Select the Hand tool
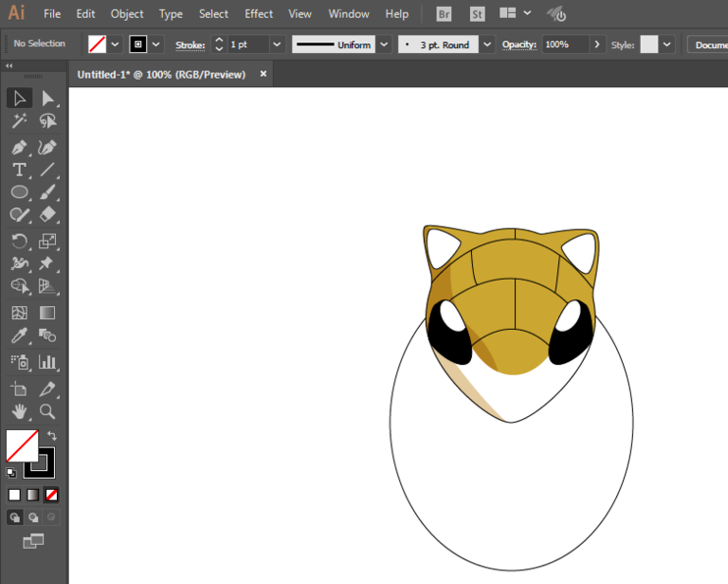Image resolution: width=728 pixels, height=584 pixels. [20, 411]
